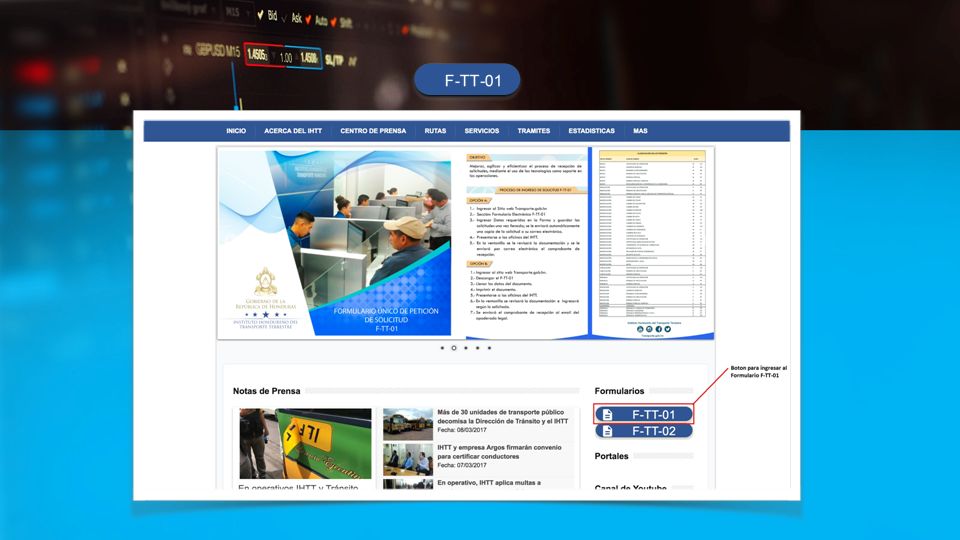The image size is (960, 540).
Task: Open the large yellow IHTT bus thumbnail
Action: 305,444
